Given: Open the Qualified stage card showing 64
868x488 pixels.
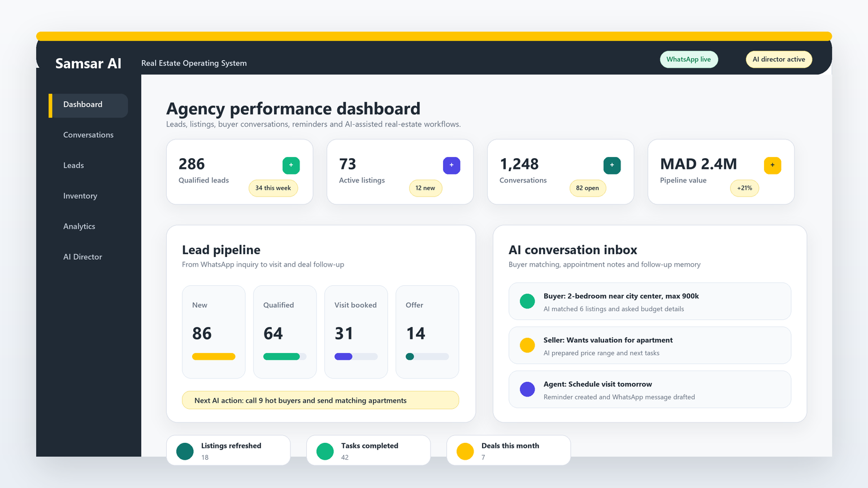Looking at the screenshot, I should [285, 332].
